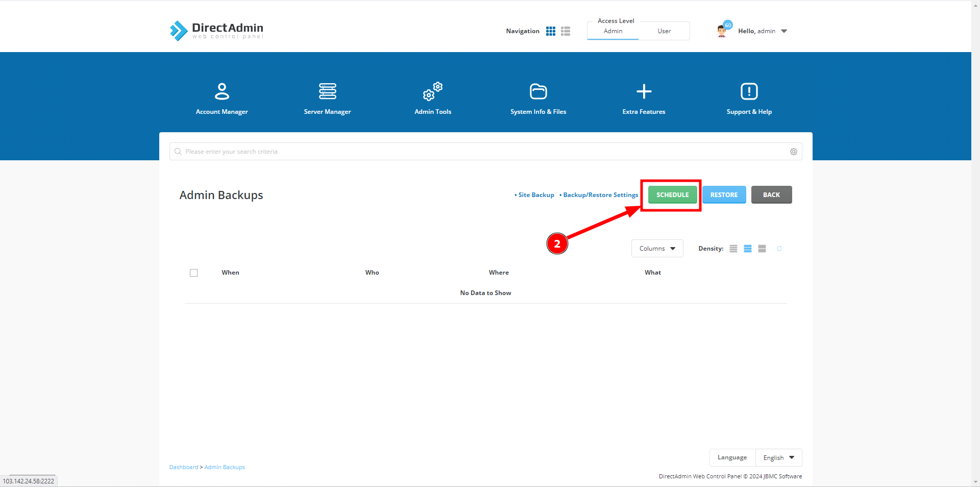Click the BACK button
This screenshot has height=487, width=980.
pyautogui.click(x=771, y=195)
